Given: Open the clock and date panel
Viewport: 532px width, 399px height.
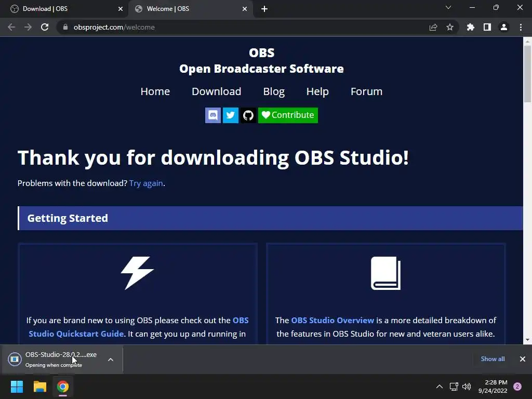Looking at the screenshot, I should tap(493, 387).
